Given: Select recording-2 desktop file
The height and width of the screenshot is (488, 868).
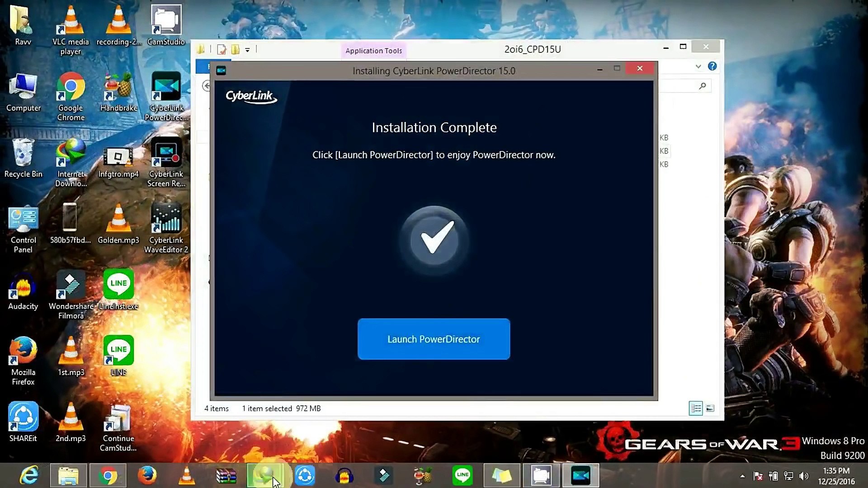Looking at the screenshot, I should [118, 25].
